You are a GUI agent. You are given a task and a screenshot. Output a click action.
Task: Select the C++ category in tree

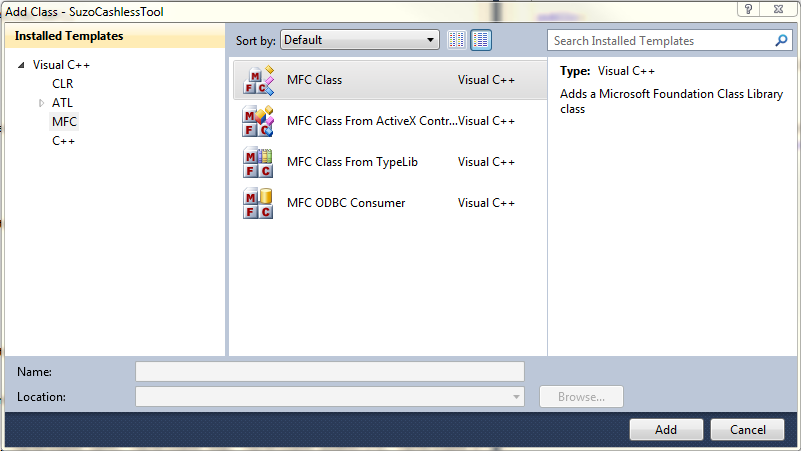pos(64,141)
